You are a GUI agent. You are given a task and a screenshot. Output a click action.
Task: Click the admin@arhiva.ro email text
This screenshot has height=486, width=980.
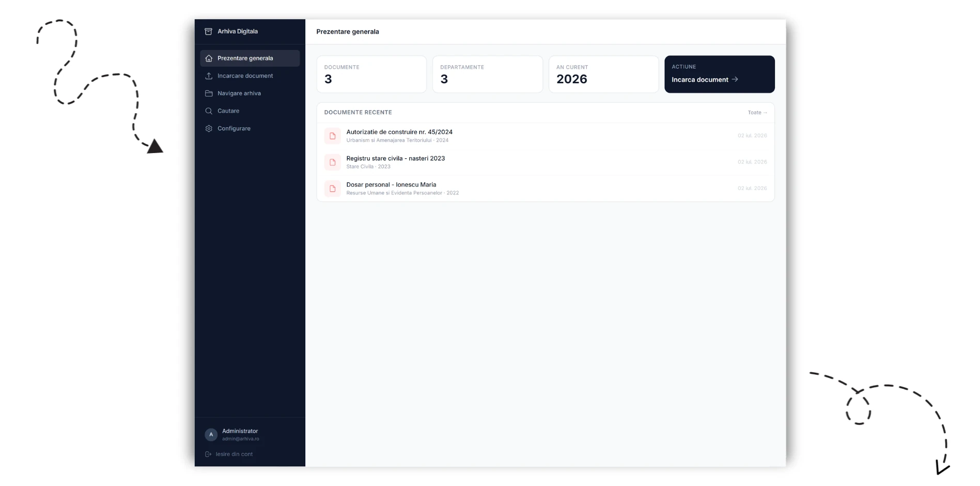coord(241,439)
